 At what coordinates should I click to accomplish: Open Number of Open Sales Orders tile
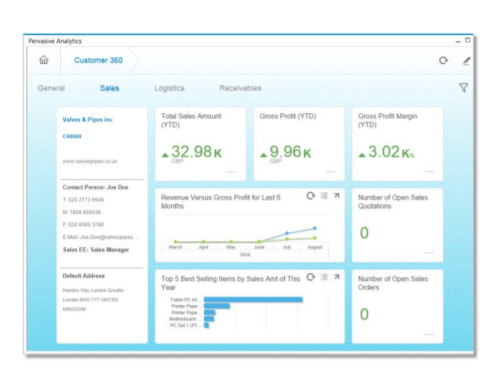click(398, 306)
